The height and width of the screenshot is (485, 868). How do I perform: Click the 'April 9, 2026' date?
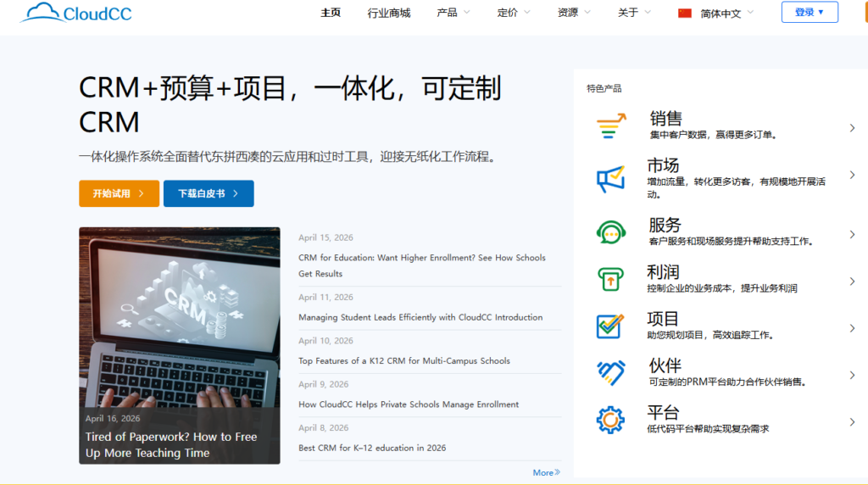(x=323, y=384)
